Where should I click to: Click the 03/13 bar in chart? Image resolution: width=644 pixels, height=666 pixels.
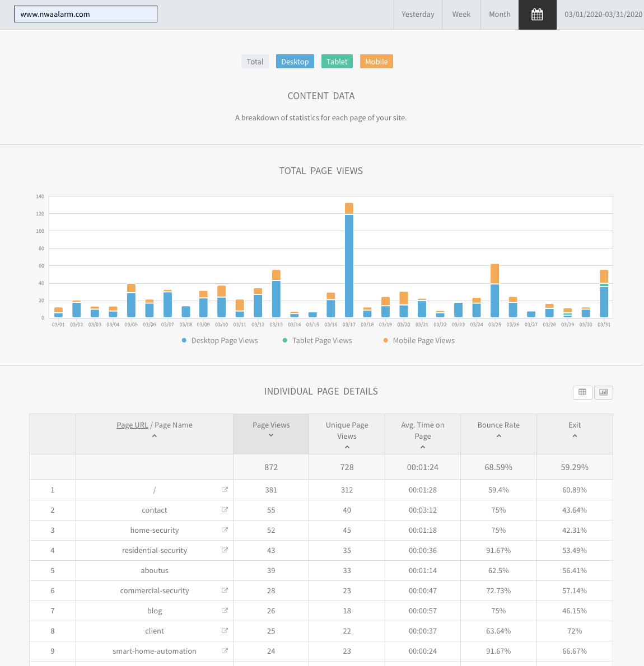[x=276, y=293]
